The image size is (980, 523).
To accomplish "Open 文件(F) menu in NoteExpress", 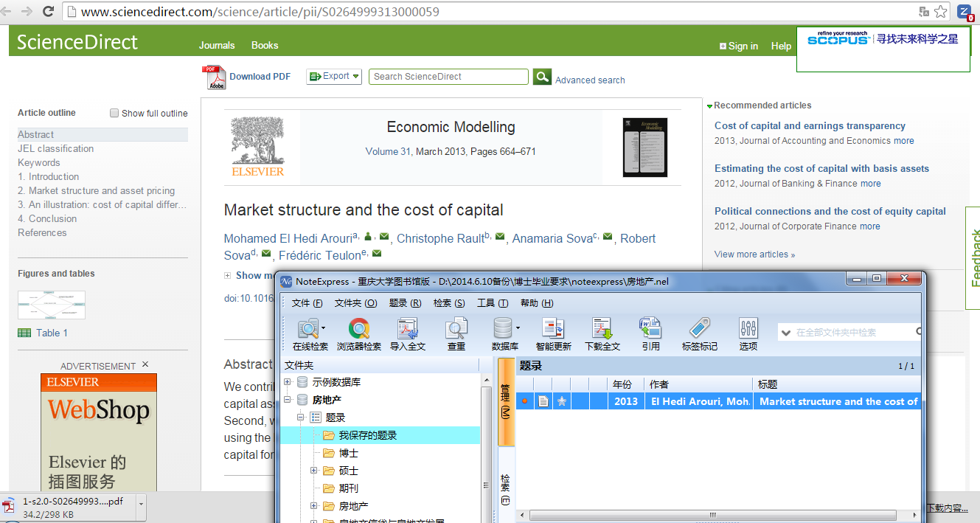I will [307, 303].
